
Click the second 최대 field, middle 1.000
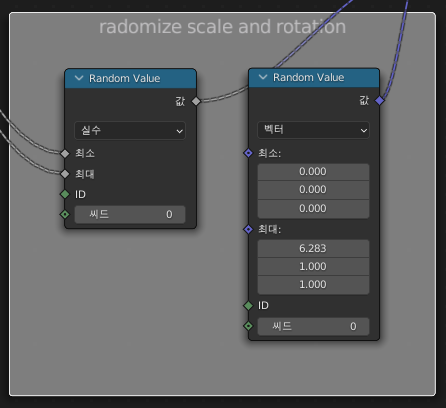pyautogui.click(x=313, y=266)
